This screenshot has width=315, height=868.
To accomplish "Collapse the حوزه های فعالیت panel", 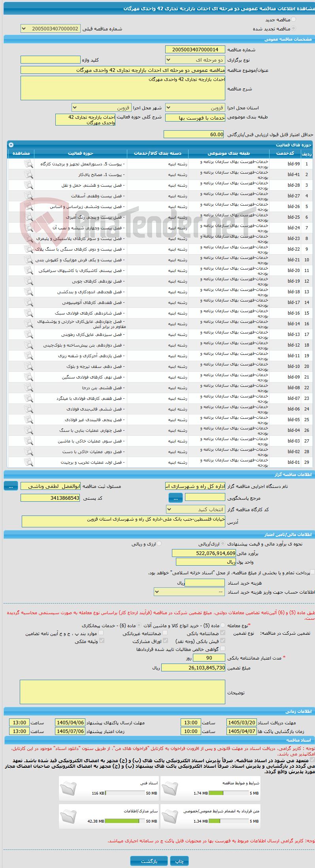I will tap(11, 145).
